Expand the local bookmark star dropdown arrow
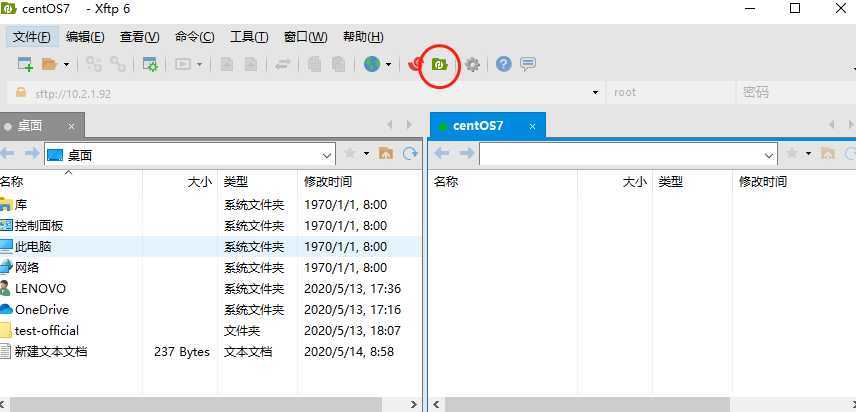Screen dimensions: 856x412 (366, 154)
